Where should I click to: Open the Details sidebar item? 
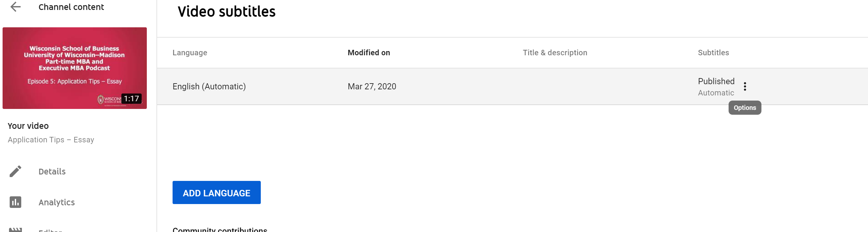pos(52,172)
